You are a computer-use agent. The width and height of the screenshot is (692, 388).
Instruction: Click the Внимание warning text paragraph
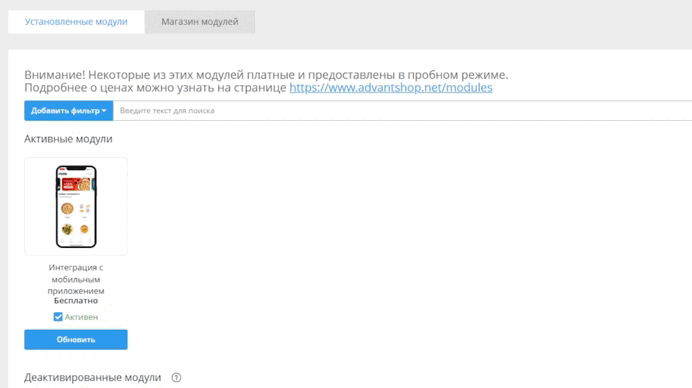pyautogui.click(x=266, y=81)
